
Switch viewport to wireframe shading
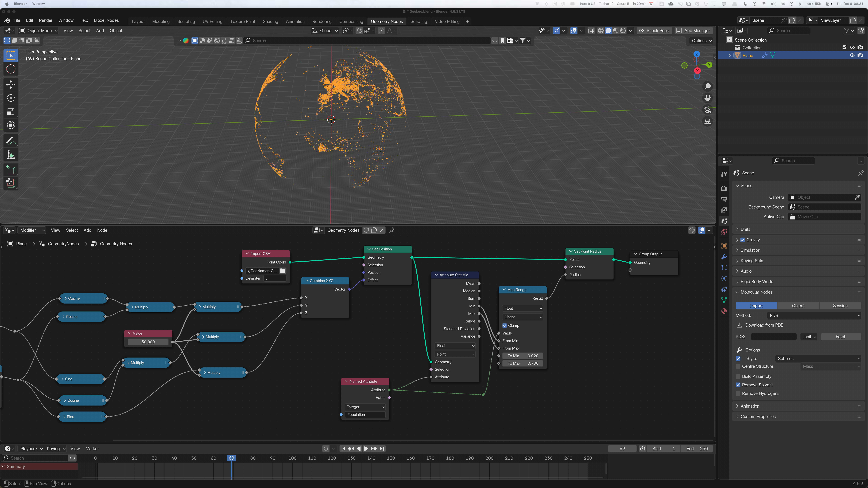[x=600, y=31]
